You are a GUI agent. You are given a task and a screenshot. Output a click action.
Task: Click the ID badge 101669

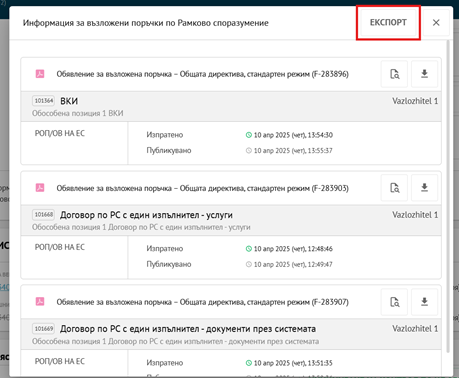click(x=44, y=329)
